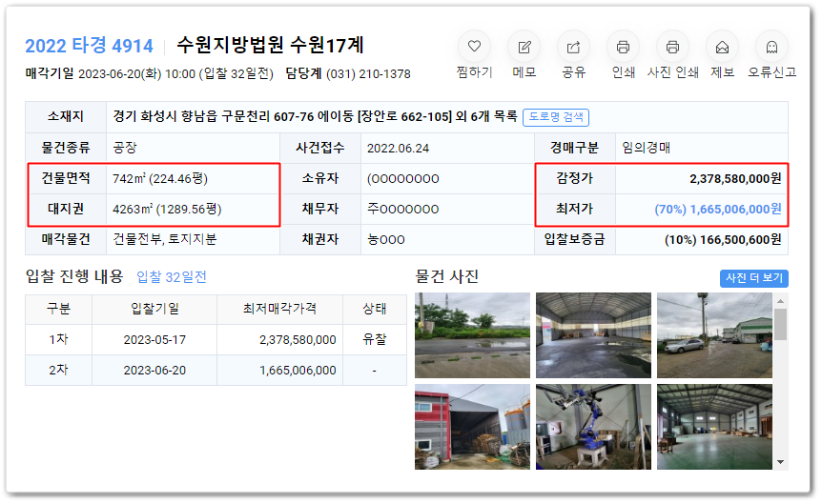822x504 pixels.
Task: Click the 건물면적 value 742㎡ (224.46평)
Action: click(160, 179)
